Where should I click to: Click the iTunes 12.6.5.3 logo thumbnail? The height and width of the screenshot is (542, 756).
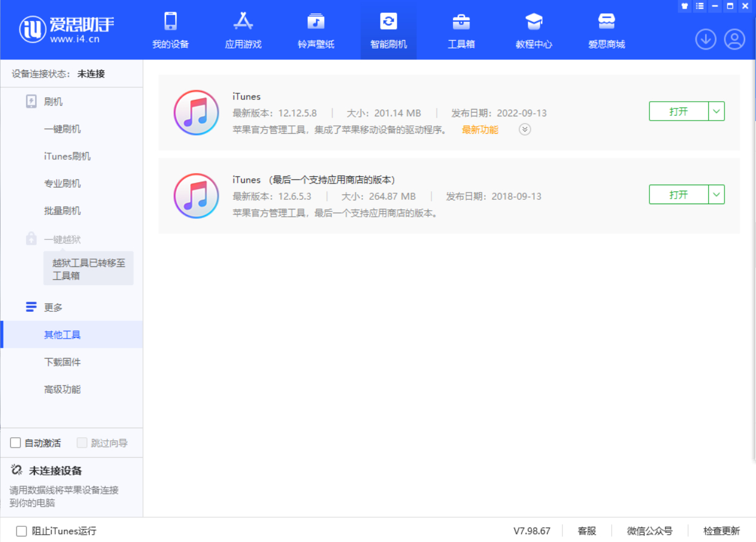click(x=196, y=196)
